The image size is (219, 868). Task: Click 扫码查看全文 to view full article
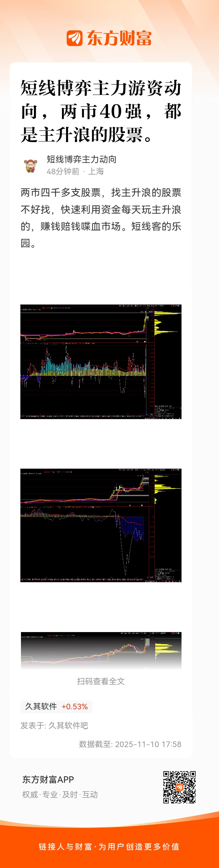click(101, 681)
